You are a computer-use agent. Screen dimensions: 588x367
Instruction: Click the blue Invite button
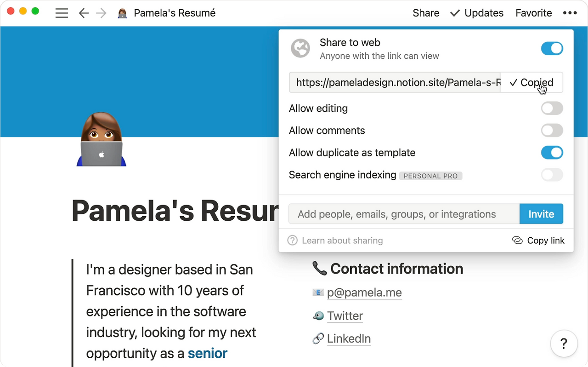point(541,214)
